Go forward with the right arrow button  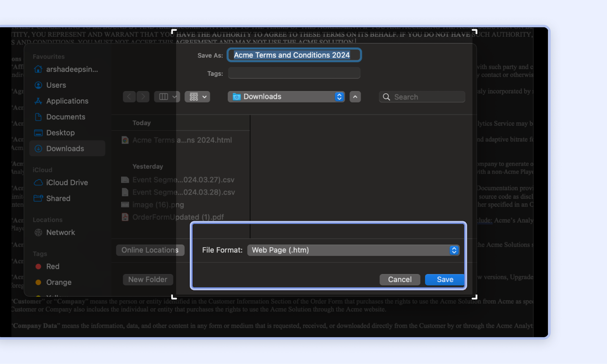[143, 97]
